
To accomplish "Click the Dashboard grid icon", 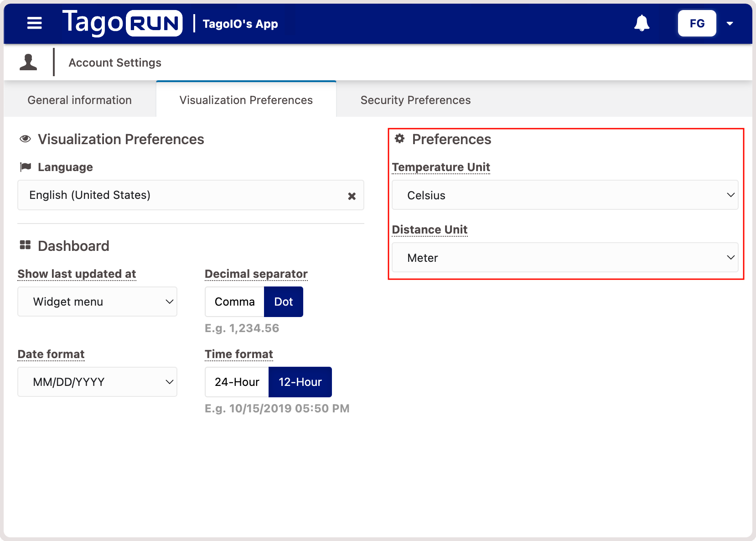I will pos(25,245).
